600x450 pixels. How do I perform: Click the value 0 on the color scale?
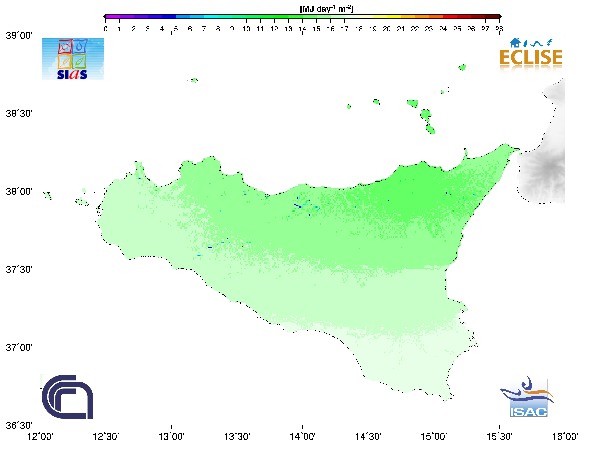[106, 29]
